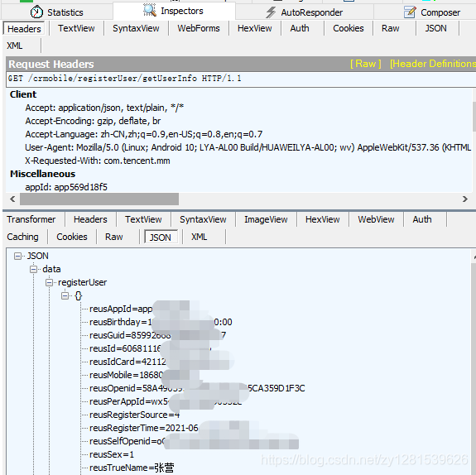The height and width of the screenshot is (475, 476).
Task: Select the reusTrueName tree entry
Action: (x=132, y=468)
